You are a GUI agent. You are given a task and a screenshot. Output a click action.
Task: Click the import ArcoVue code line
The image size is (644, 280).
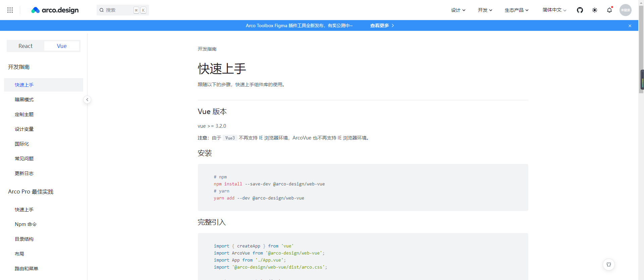[x=269, y=253]
